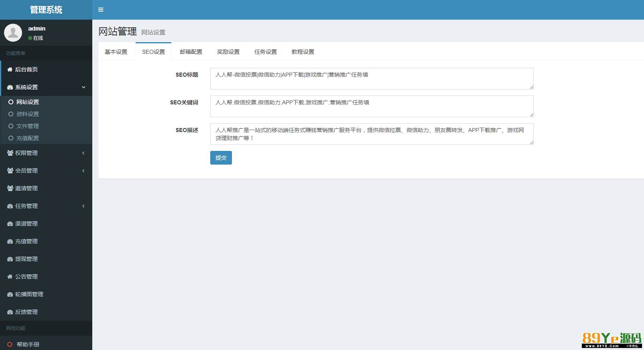Click the home icon beside 公告管理
Screen dimensions: 644x350
(x=10, y=277)
